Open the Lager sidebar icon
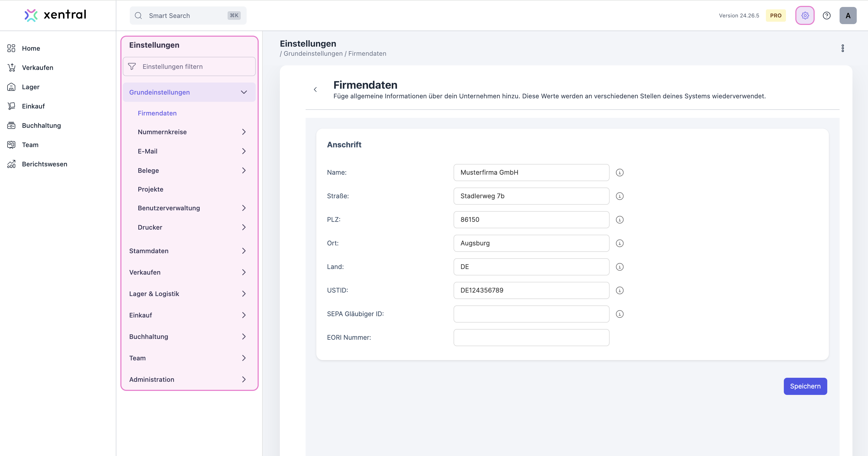 (x=11, y=87)
